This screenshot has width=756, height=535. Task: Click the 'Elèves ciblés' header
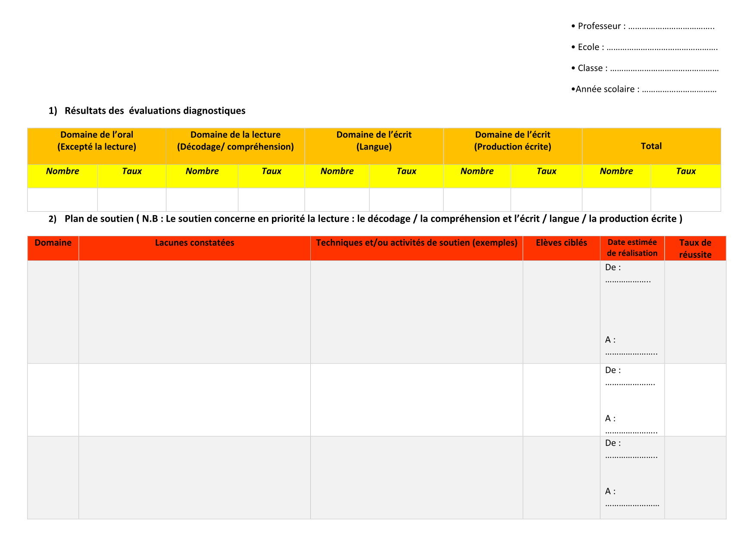tap(561, 248)
